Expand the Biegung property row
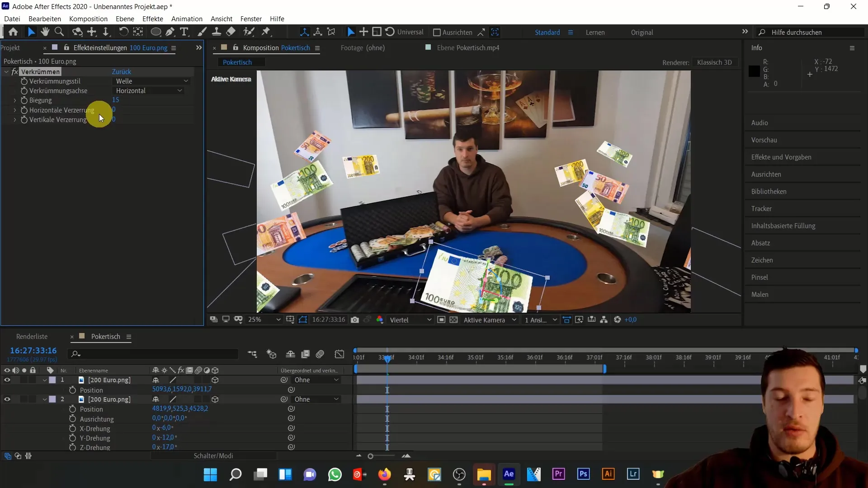 (15, 100)
